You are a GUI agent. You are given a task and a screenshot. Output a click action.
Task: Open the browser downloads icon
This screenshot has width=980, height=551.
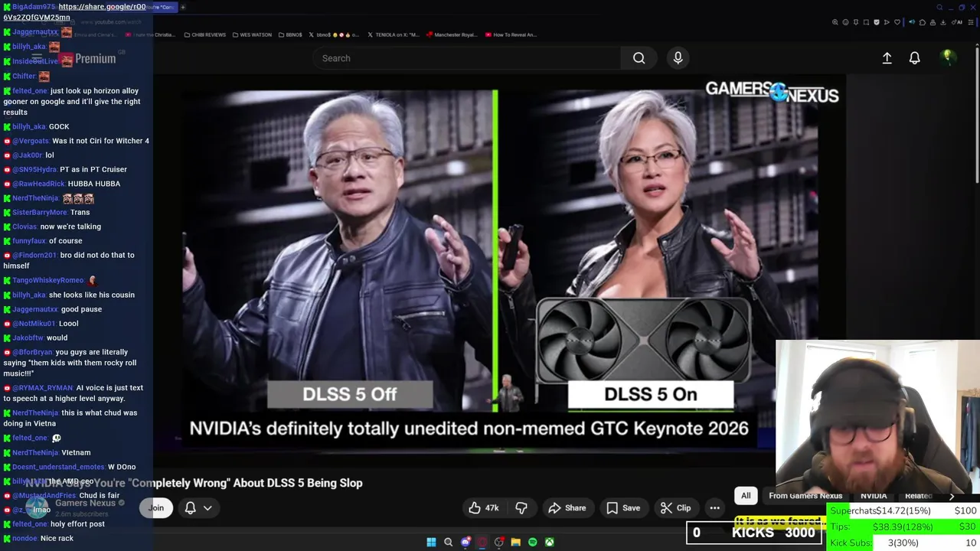[x=942, y=22]
